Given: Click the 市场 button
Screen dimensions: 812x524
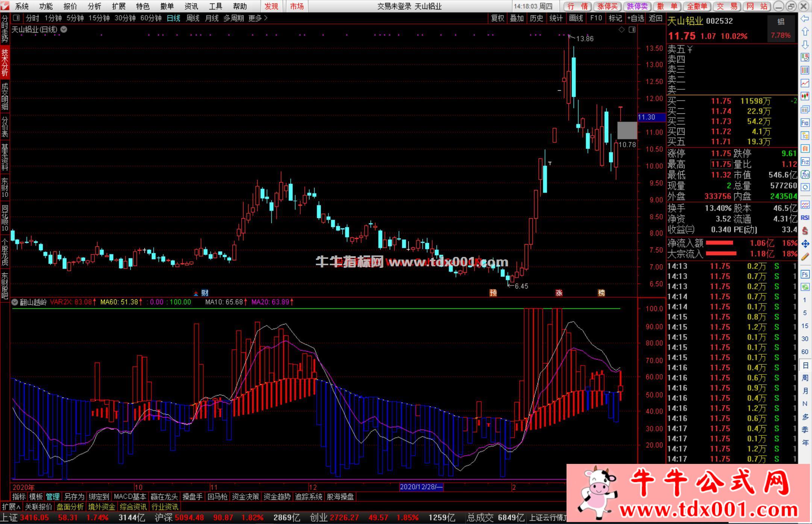Looking at the screenshot, I should click(x=297, y=6).
